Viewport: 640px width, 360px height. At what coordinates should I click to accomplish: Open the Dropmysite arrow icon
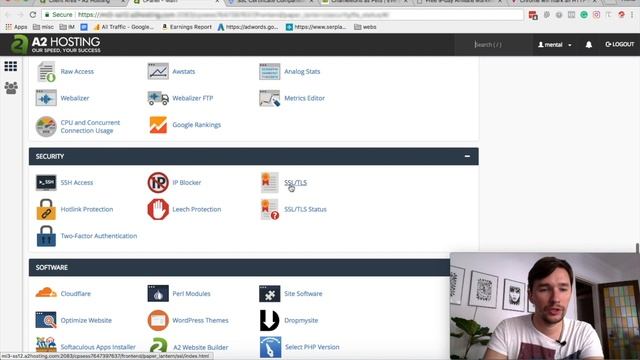point(269,320)
